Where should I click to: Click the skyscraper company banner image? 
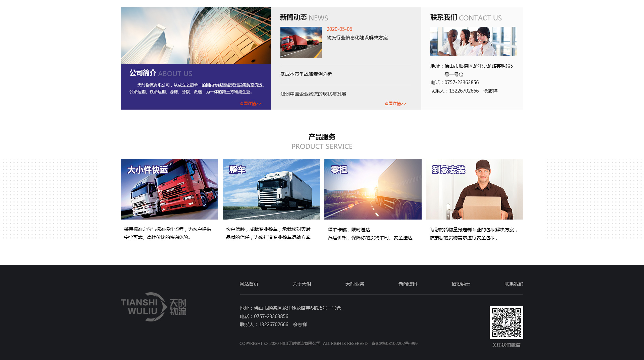click(x=196, y=36)
